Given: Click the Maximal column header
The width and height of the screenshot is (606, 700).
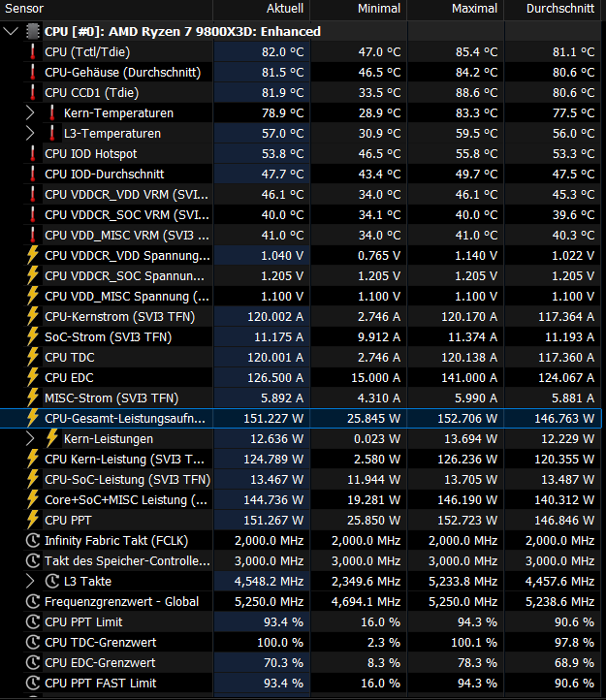Looking at the screenshot, I should [x=456, y=9].
